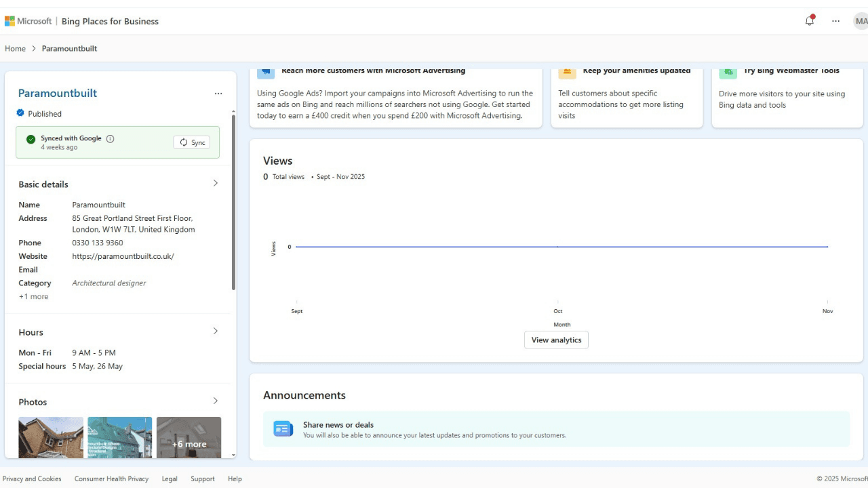Go to Home in breadcrumb
The image size is (868, 488).
pos(15,49)
